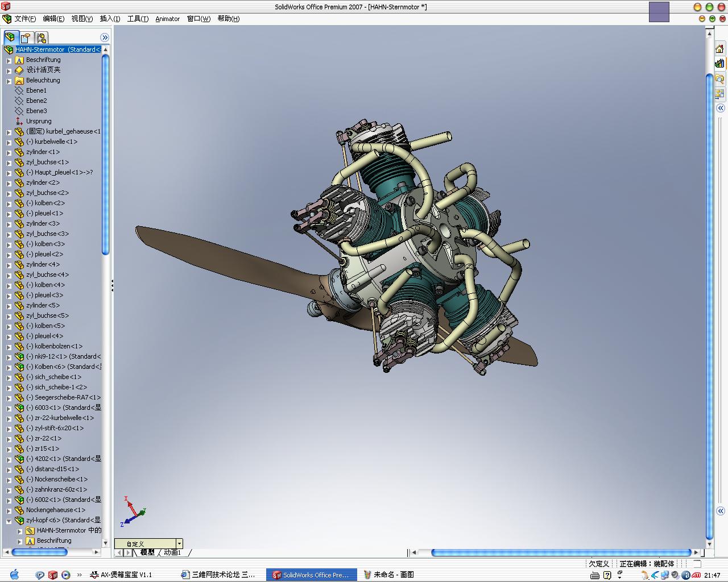728x582 pixels.
Task: Switch to 三維网技术论坛 taskbar window
Action: click(218, 575)
